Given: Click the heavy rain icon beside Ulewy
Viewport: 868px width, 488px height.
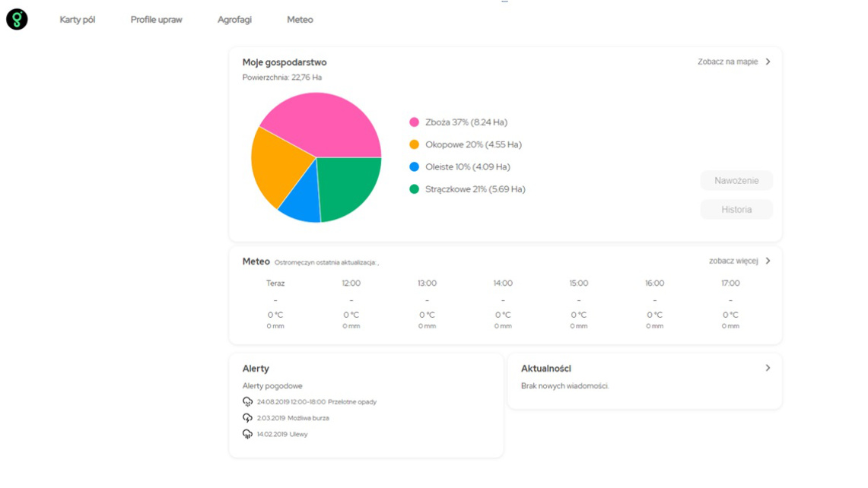Looking at the screenshot, I should click(x=247, y=434).
